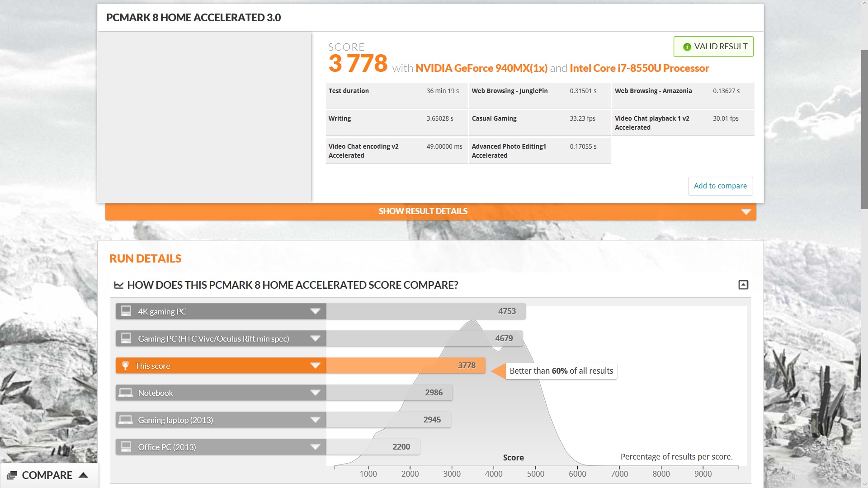Open the This score dropdown arrow
This screenshot has width=868, height=488.
click(315, 366)
